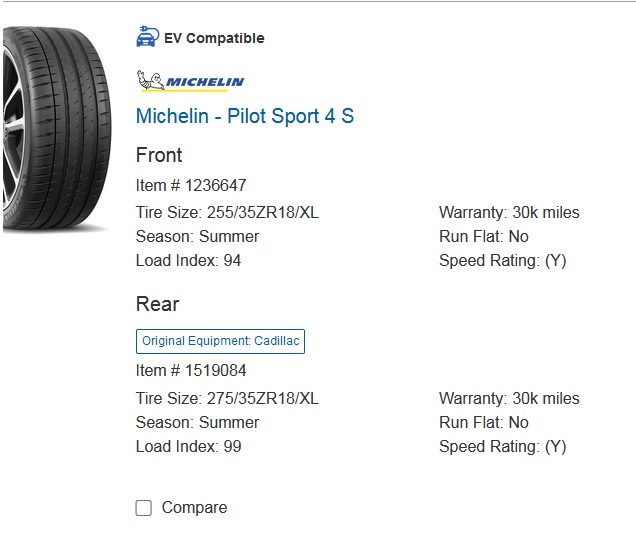This screenshot has height=539, width=636.
Task: Click the rear Speed Rating: (Y) text
Action: (503, 446)
